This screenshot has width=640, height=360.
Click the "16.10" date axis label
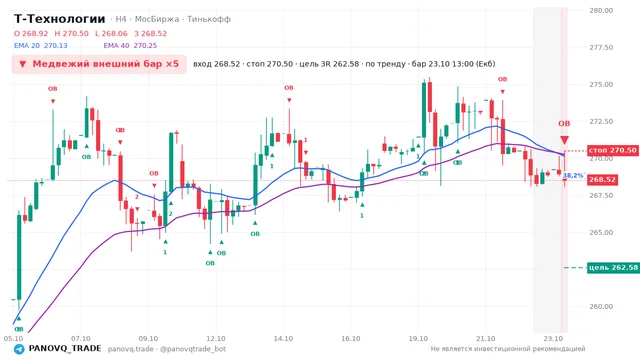point(351,338)
